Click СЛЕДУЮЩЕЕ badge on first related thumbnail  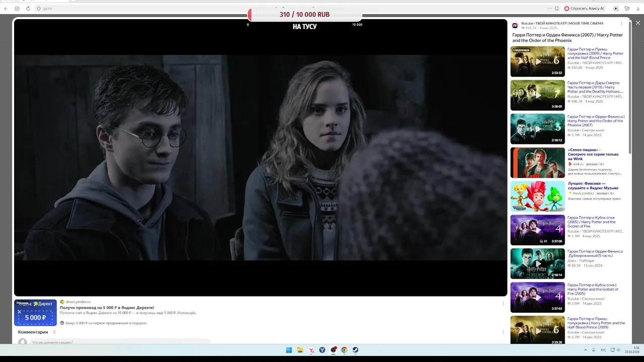tap(521, 50)
